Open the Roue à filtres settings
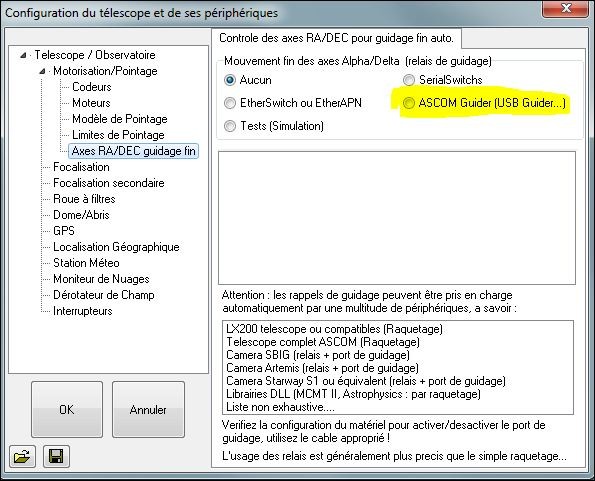The image size is (595, 481). [x=84, y=199]
